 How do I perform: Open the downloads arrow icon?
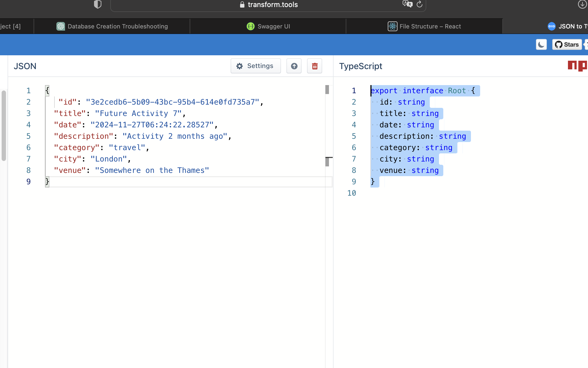(582, 4)
